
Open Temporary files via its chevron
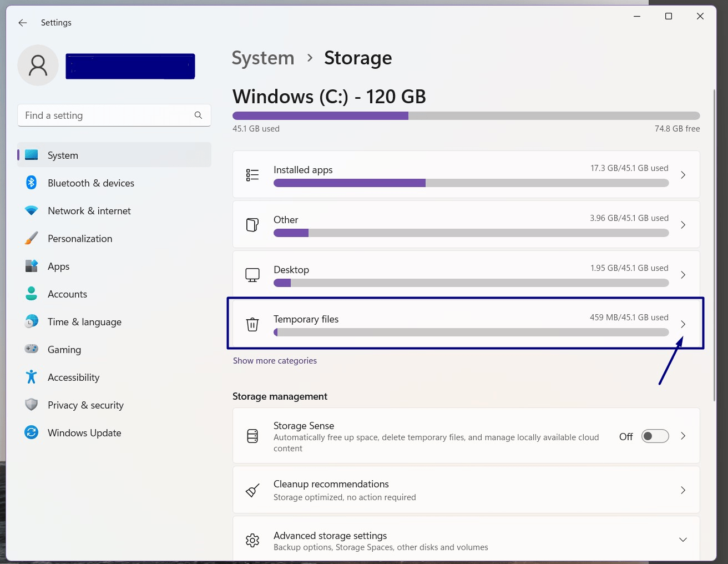click(x=683, y=324)
